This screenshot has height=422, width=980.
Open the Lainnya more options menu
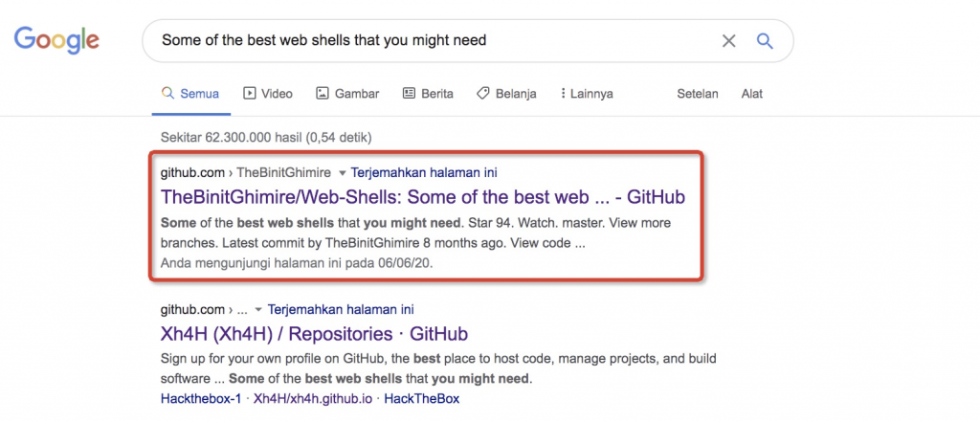(587, 94)
